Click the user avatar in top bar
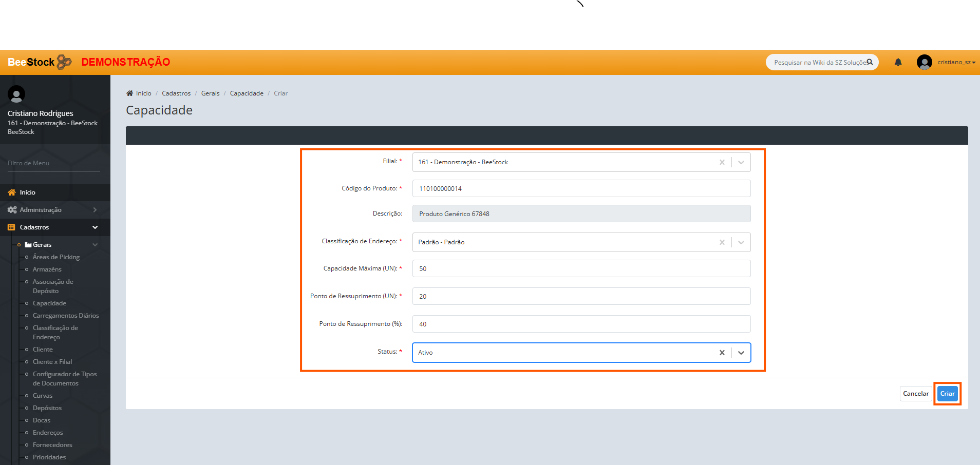Screen dimensions: 980x465 924,62
